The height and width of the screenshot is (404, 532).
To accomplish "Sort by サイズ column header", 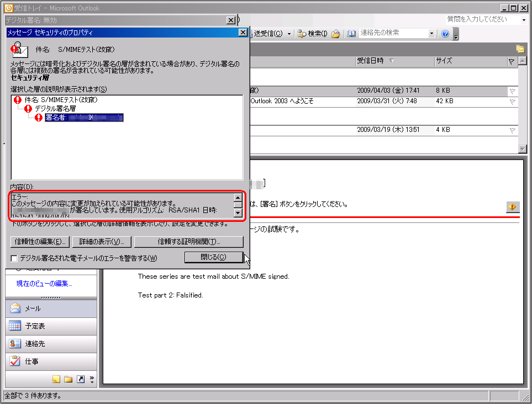I will (x=470, y=61).
